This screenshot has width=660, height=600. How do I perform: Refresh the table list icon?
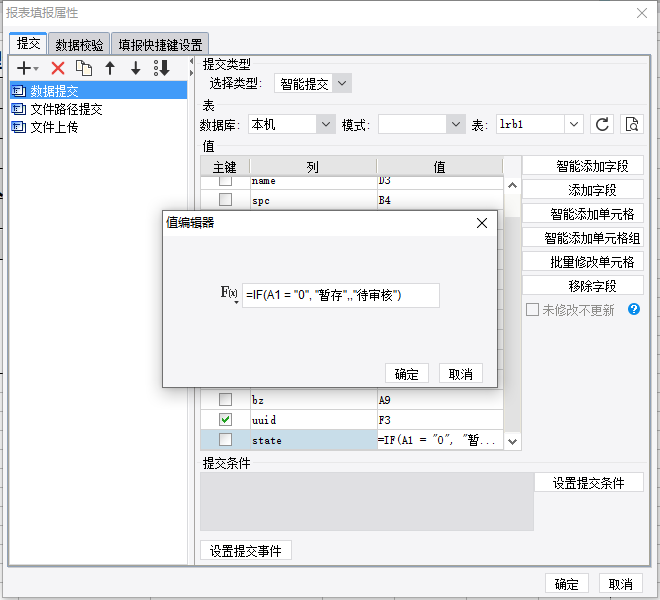pyautogui.click(x=602, y=124)
